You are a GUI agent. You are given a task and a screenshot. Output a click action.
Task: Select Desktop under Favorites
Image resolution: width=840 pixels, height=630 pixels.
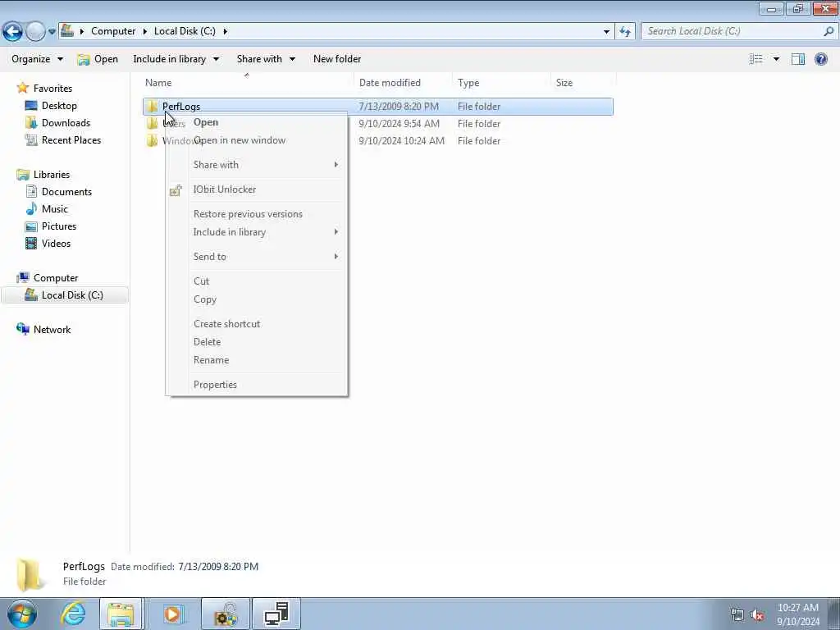pos(59,106)
